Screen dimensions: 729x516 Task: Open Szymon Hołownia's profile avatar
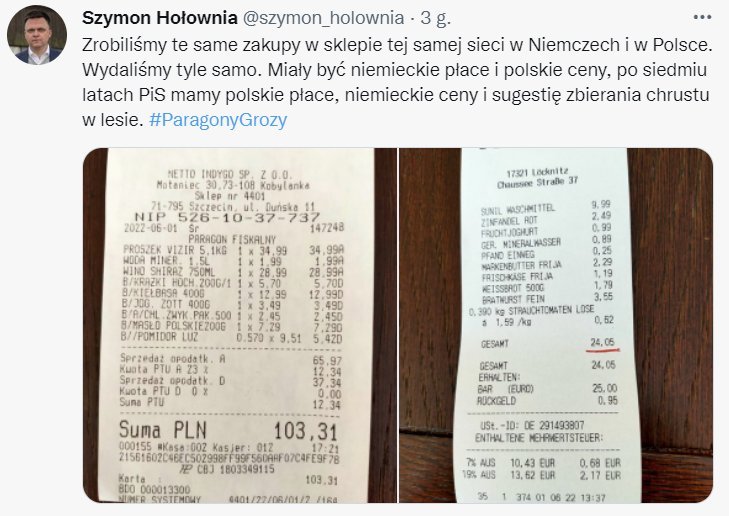point(36,35)
